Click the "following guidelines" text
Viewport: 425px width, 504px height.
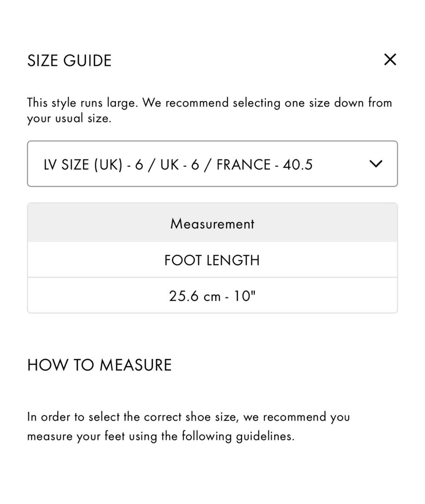click(x=238, y=436)
